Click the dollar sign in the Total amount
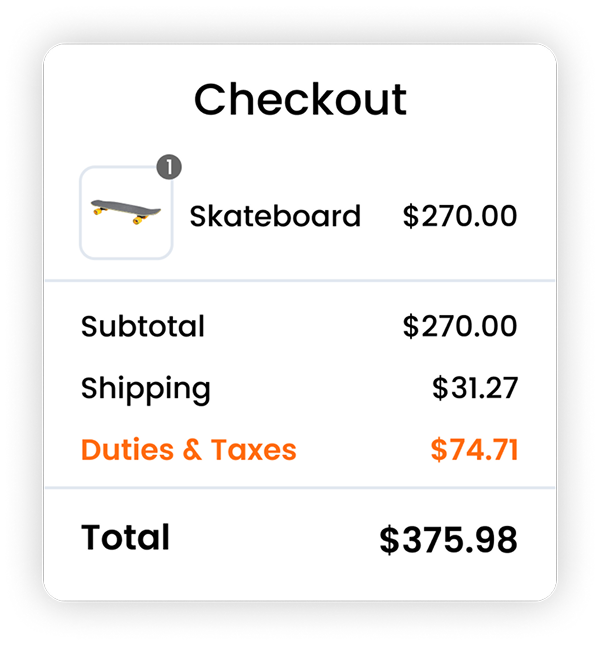 (389, 540)
